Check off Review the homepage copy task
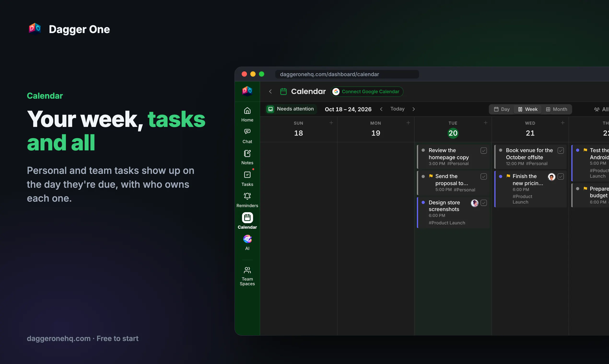Screen dimensions: 609x364 coord(484,150)
